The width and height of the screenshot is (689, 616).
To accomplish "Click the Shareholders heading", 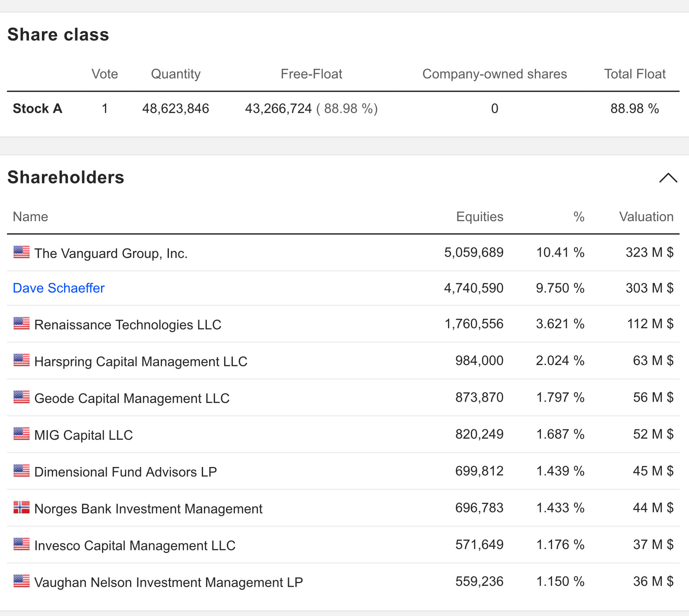I will [66, 178].
